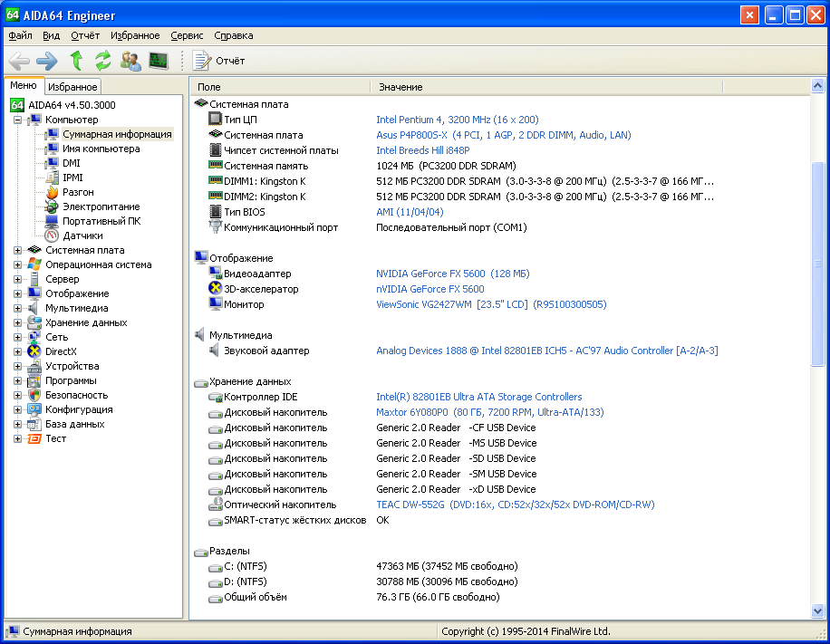Click the Отчёт report button in toolbar
Viewport: 830px width, 644px height.
point(218,61)
